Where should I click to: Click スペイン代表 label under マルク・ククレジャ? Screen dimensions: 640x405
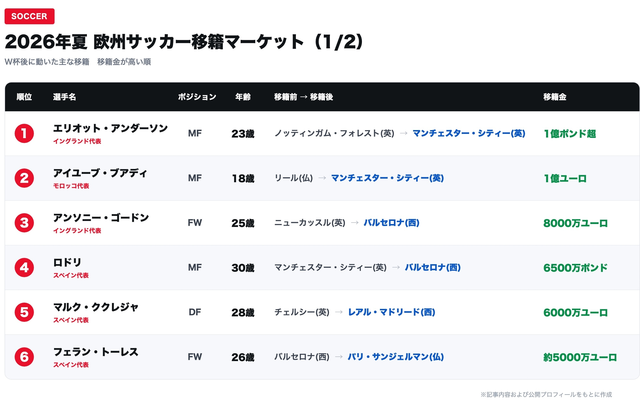71,320
